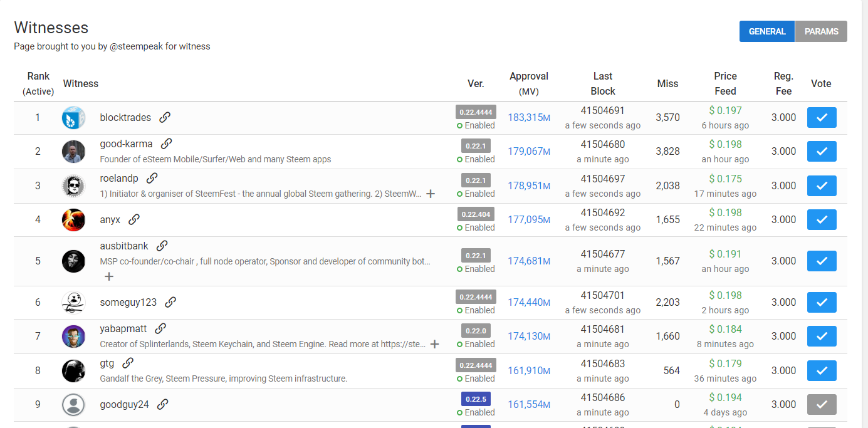Expand ausbitbank's full description

pyautogui.click(x=109, y=276)
